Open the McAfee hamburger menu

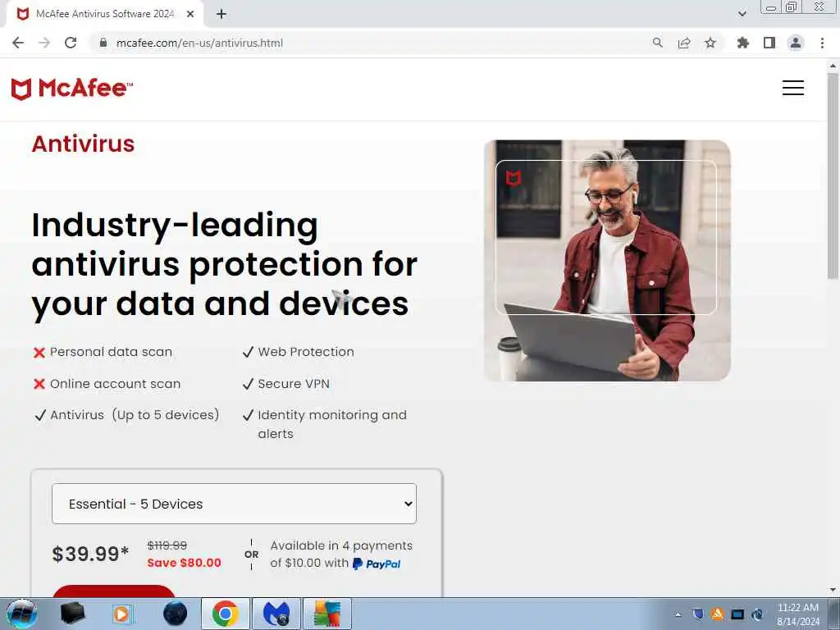point(793,88)
